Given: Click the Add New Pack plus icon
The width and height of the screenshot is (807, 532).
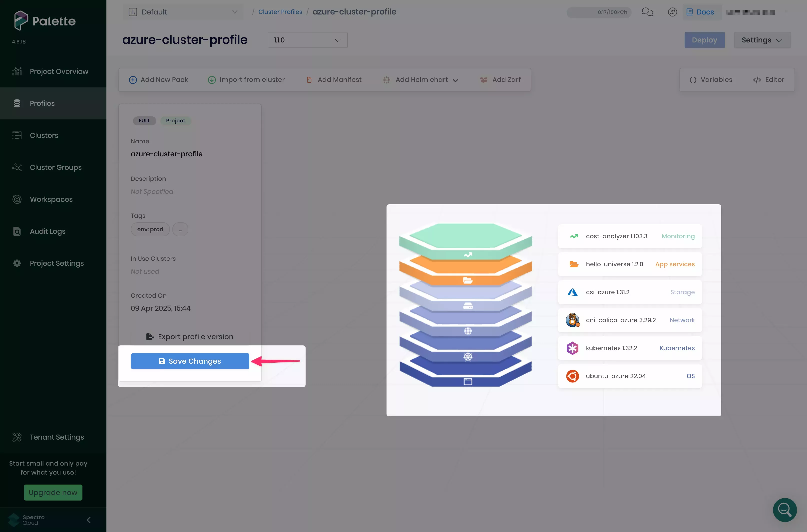Looking at the screenshot, I should click(x=132, y=80).
